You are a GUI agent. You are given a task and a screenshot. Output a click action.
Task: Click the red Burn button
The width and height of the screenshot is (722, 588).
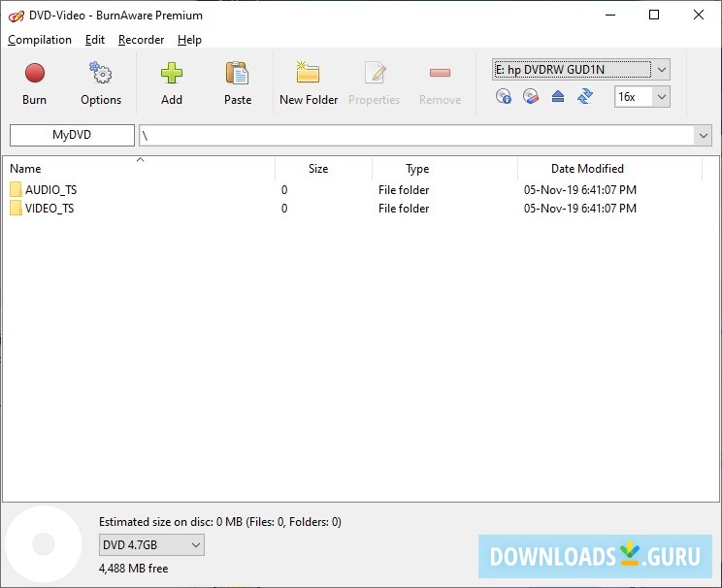[35, 83]
